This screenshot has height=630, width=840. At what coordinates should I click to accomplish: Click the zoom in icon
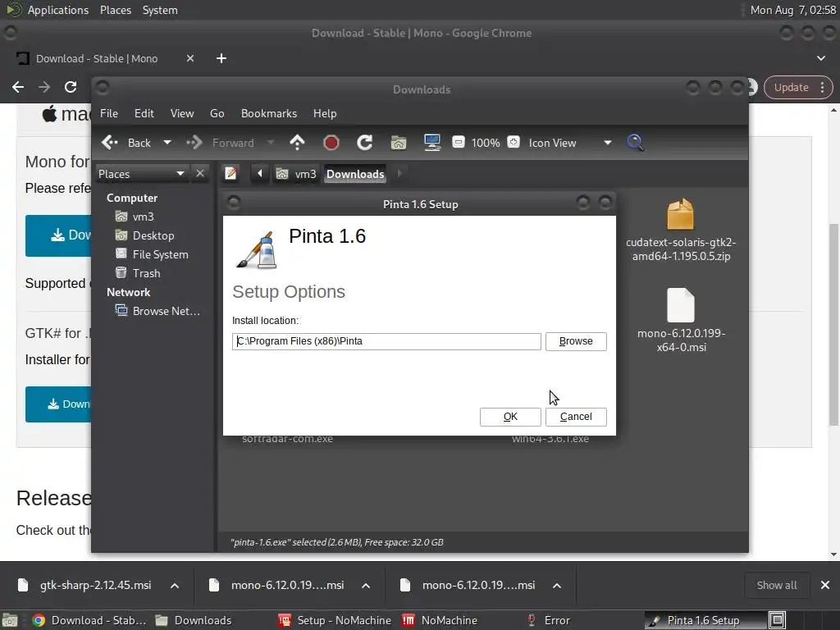514,143
